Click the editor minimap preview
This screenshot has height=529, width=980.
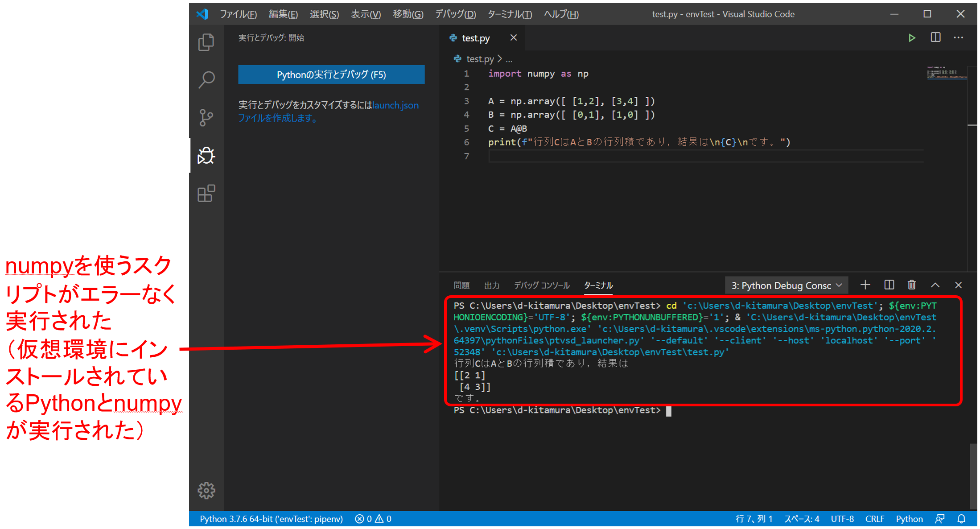[x=947, y=73]
